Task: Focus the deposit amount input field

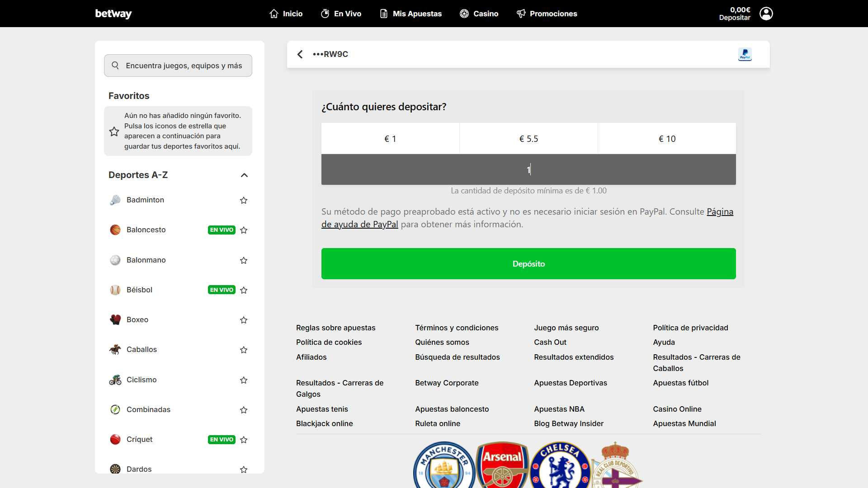Action: pyautogui.click(x=528, y=169)
